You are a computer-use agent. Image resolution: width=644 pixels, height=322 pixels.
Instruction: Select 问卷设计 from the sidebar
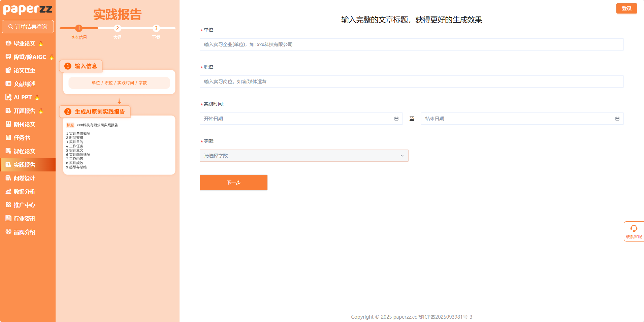(24, 178)
